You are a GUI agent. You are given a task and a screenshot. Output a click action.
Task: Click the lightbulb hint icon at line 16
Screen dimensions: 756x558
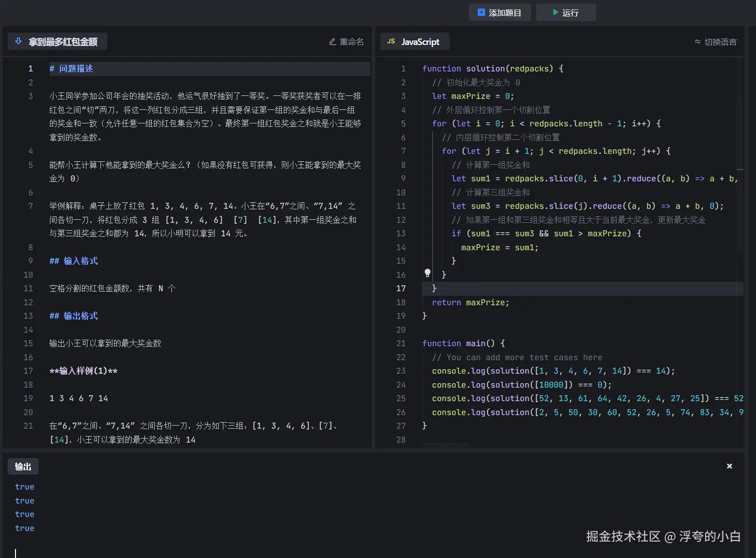click(x=427, y=273)
